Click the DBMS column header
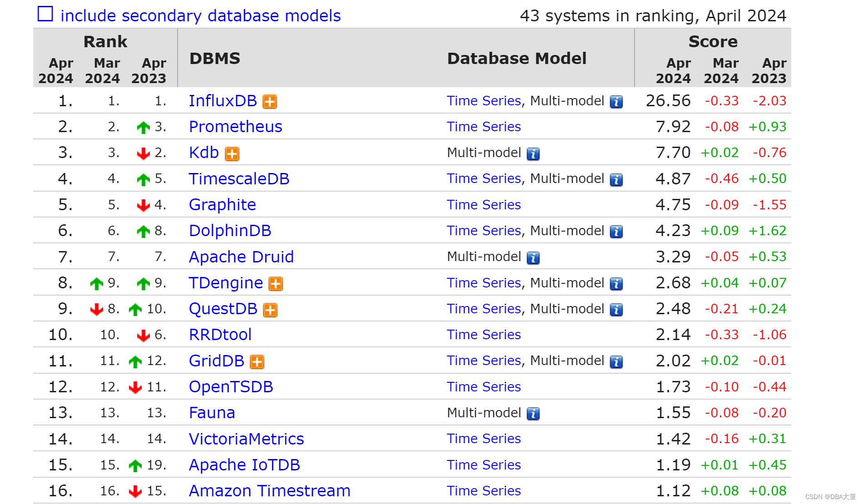The height and width of the screenshot is (504, 863). (x=215, y=58)
